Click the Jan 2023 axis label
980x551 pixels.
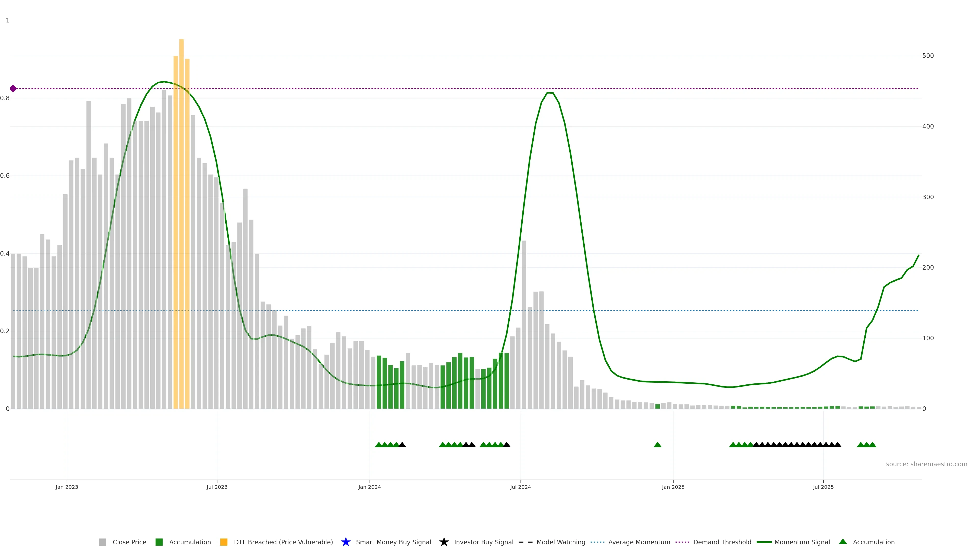(x=67, y=487)
